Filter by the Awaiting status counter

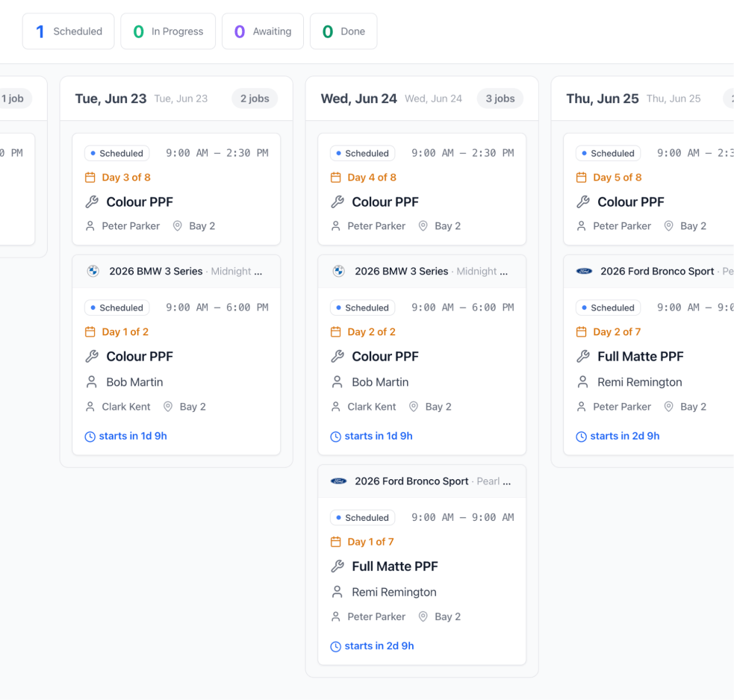pyautogui.click(x=263, y=31)
